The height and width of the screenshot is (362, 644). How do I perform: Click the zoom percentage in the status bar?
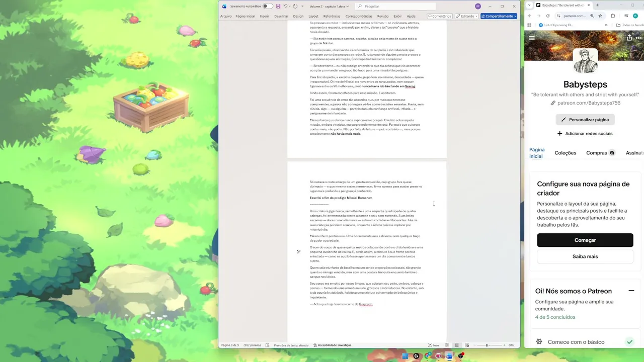(511, 345)
